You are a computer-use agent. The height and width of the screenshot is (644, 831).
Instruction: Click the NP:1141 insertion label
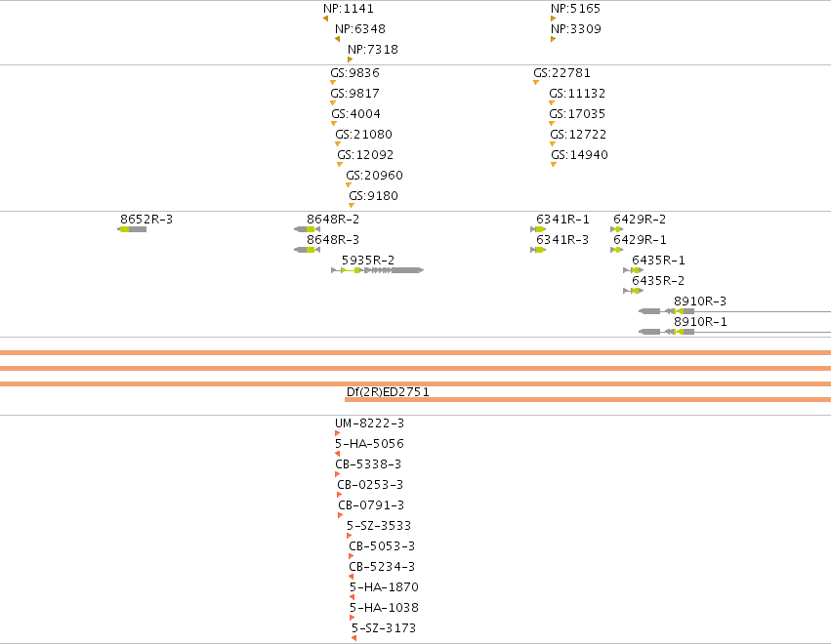[349, 9]
